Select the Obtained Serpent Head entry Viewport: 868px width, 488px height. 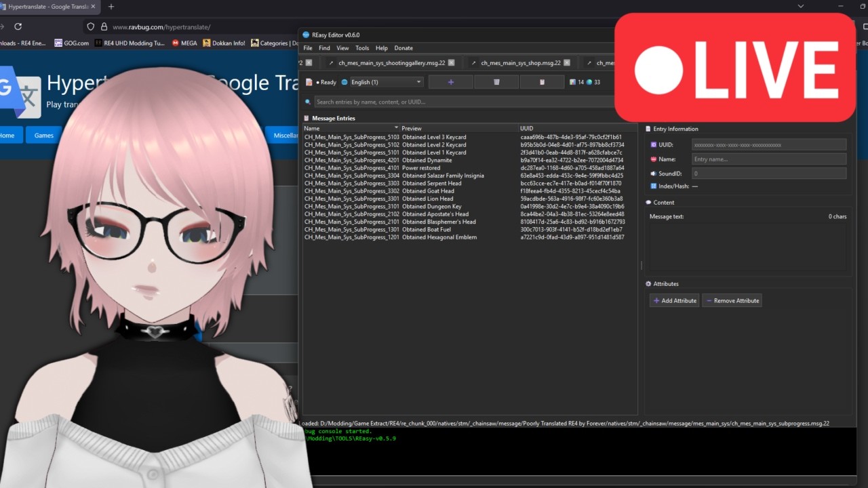[x=470, y=183]
